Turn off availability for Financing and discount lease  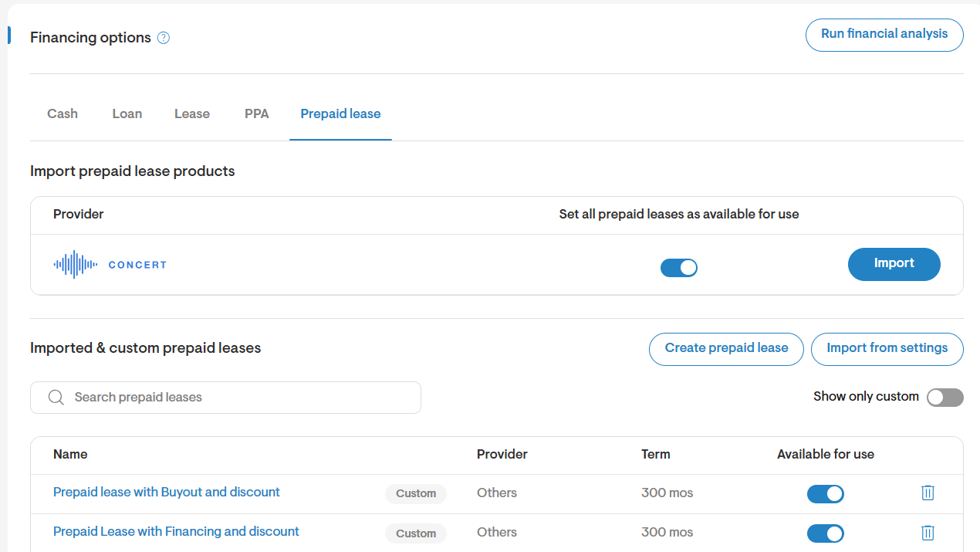(826, 533)
